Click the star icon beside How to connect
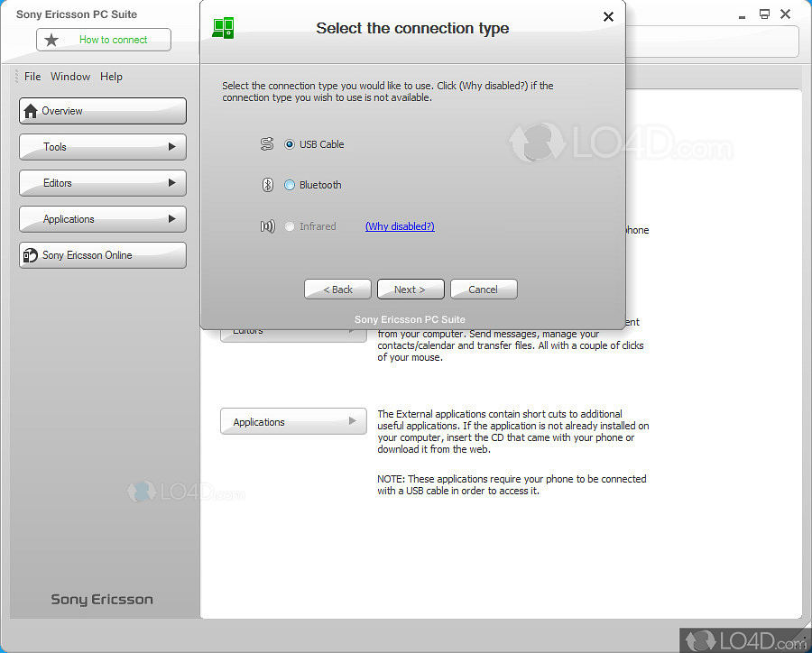 (51, 40)
